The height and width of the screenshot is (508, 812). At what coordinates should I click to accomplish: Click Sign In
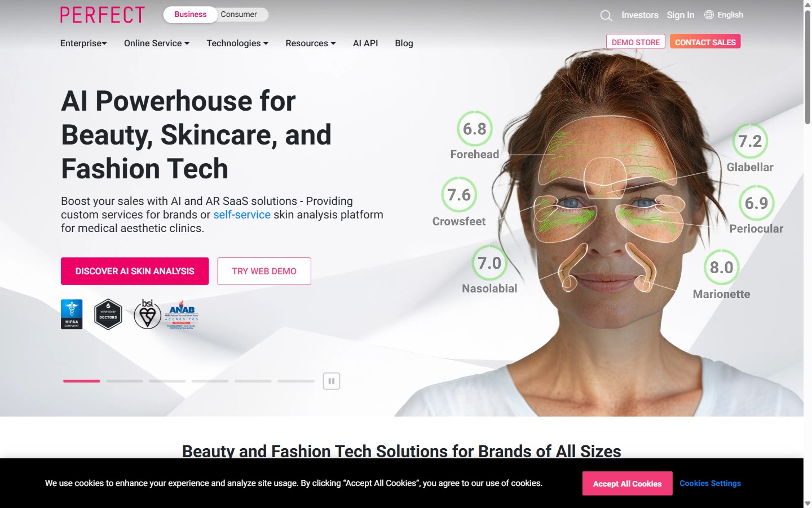click(x=681, y=15)
